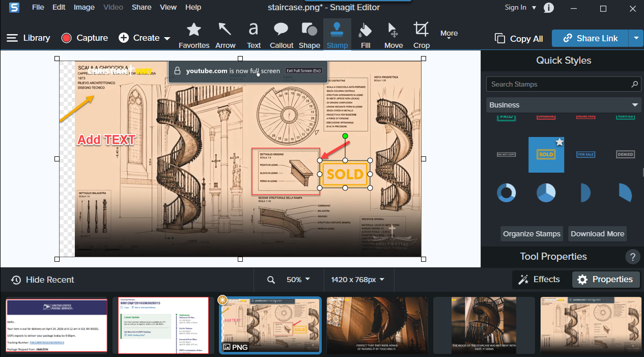The height and width of the screenshot is (357, 644).
Task: Toggle Hide Recent tray
Action: (42, 280)
